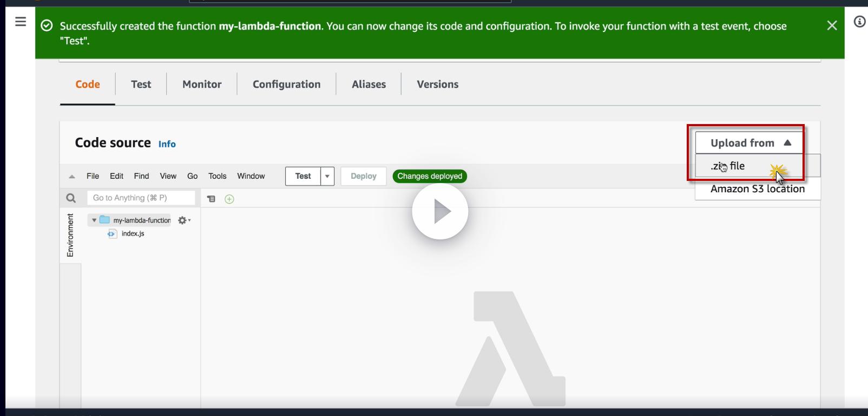This screenshot has width=868, height=416.
Task: Switch to the Code tab
Action: (88, 84)
